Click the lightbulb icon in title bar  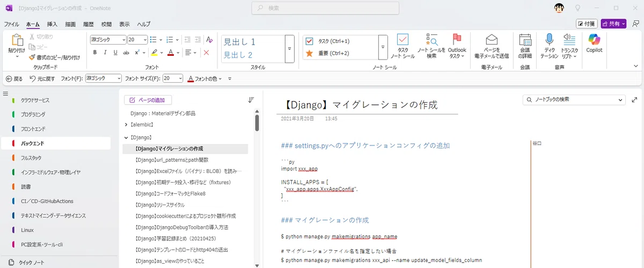click(x=578, y=8)
